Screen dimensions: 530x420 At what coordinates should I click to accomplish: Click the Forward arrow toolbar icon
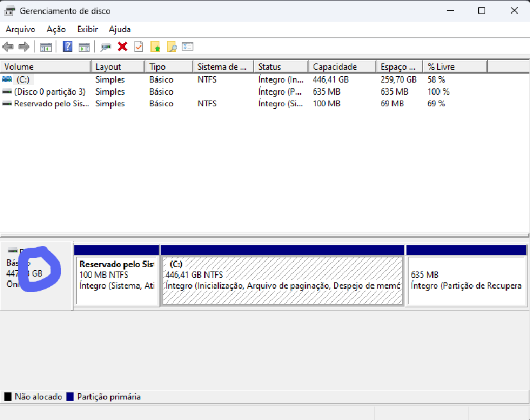(24, 47)
